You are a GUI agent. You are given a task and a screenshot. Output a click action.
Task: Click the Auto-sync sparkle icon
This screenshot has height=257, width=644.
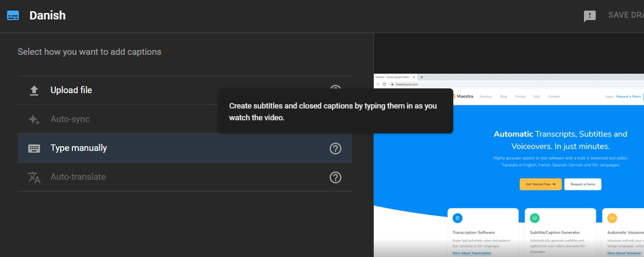[x=34, y=120]
